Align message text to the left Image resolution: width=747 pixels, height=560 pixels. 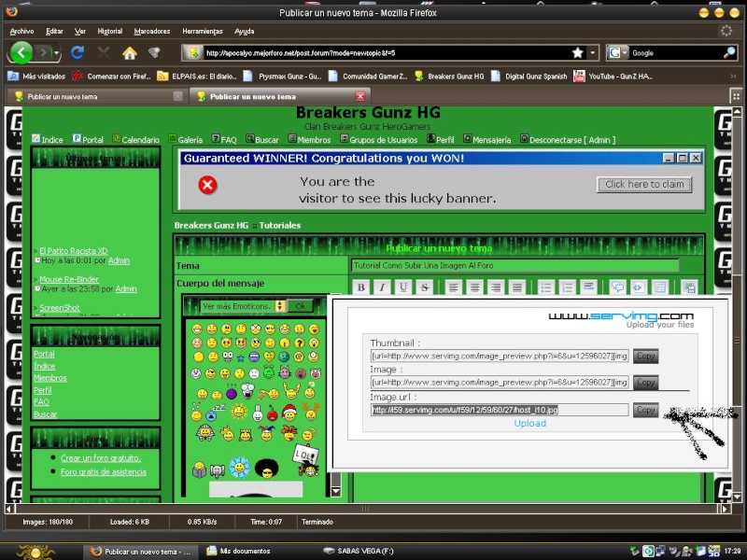454,287
